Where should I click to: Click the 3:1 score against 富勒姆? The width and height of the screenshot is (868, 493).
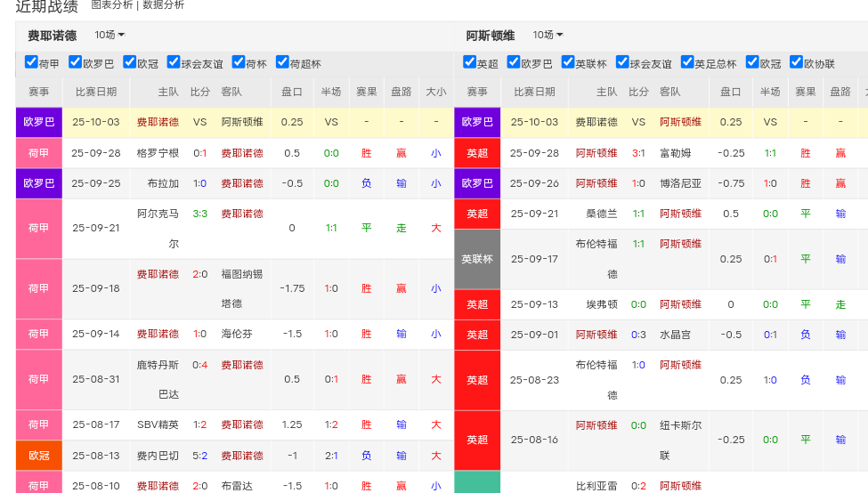pos(638,153)
